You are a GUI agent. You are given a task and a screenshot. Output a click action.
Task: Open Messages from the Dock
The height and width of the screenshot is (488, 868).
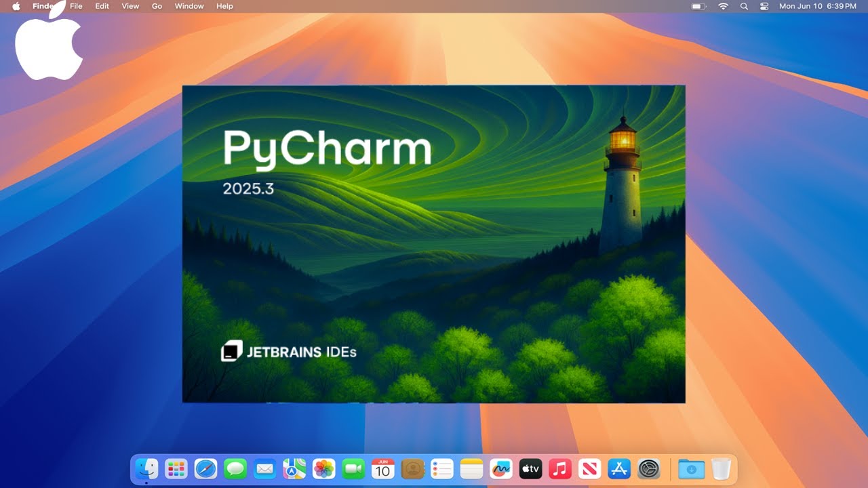click(235, 468)
